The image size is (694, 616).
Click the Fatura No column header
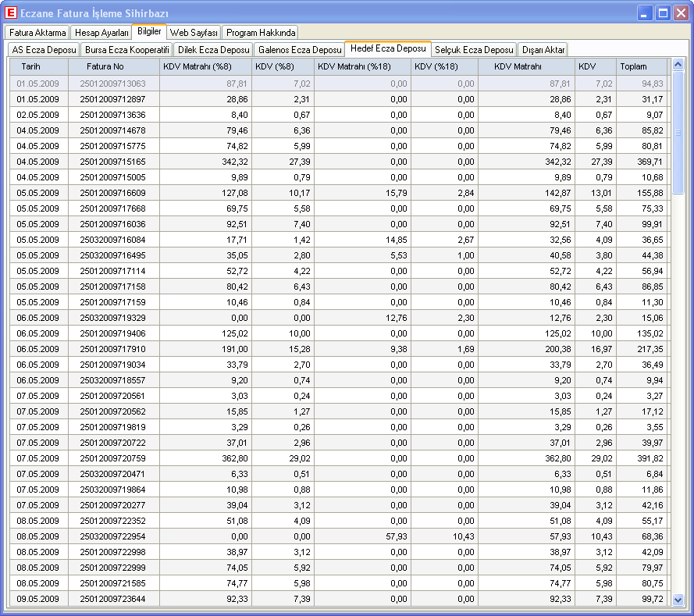[105, 66]
